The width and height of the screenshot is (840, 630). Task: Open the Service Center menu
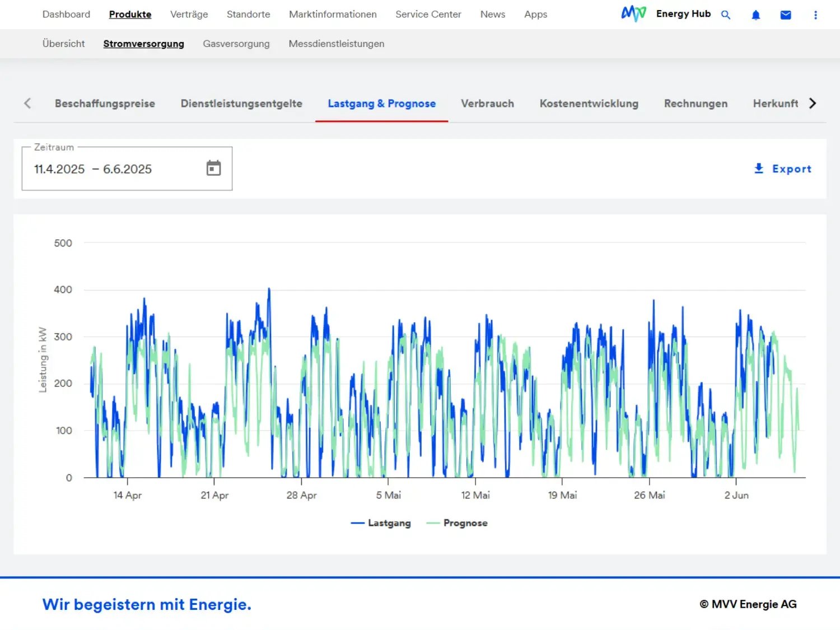428,15
